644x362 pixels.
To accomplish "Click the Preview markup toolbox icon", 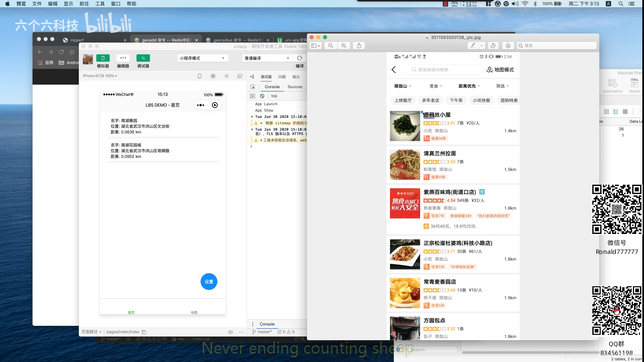I will coord(508,46).
